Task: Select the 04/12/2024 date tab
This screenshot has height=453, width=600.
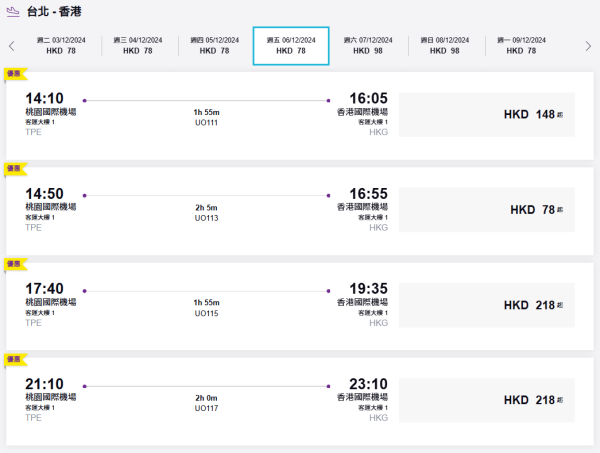Action: (x=141, y=45)
